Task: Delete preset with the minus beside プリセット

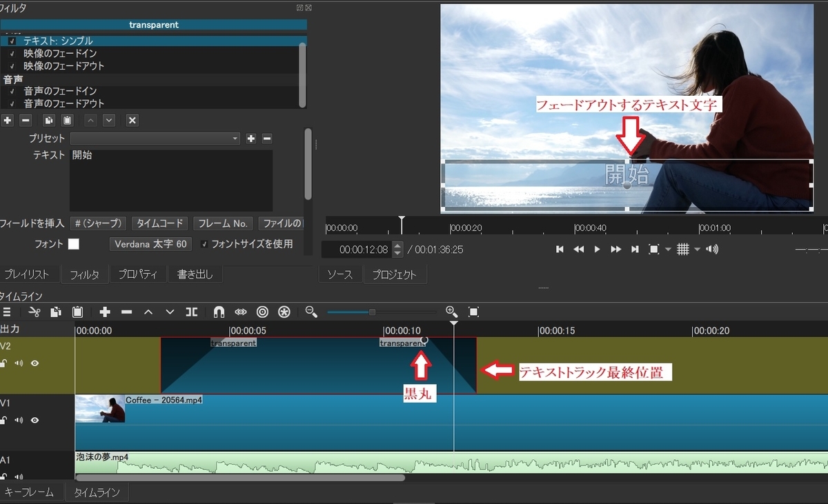Action: [x=267, y=139]
